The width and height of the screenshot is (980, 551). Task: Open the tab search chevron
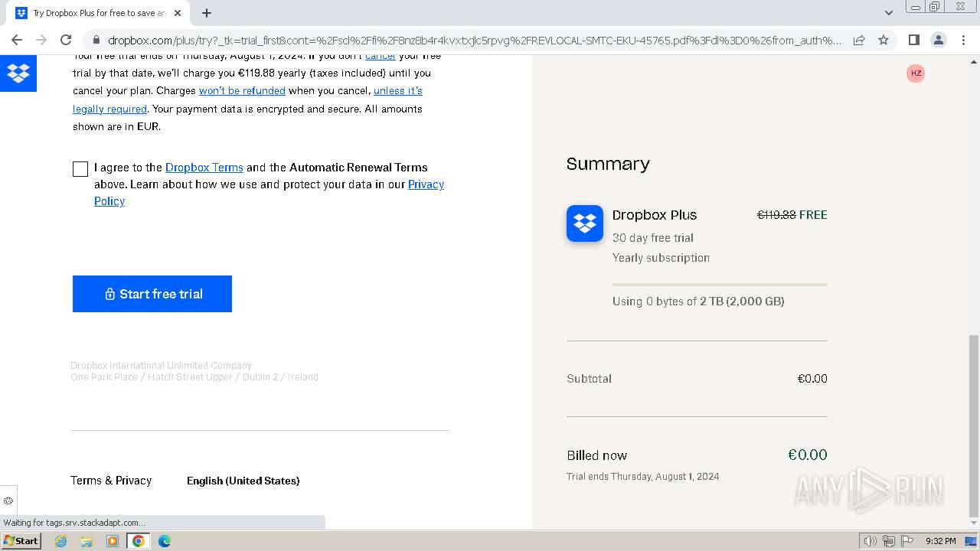[x=888, y=13]
